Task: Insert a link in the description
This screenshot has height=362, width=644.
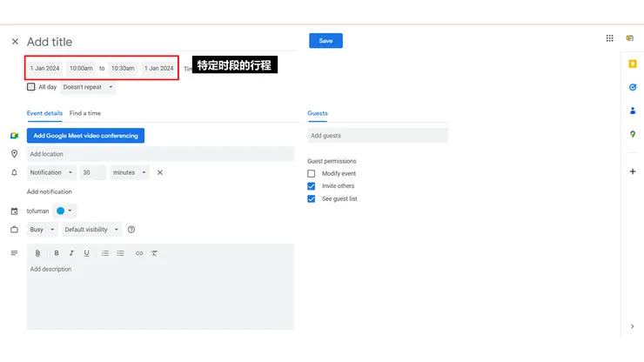Action: (139, 253)
